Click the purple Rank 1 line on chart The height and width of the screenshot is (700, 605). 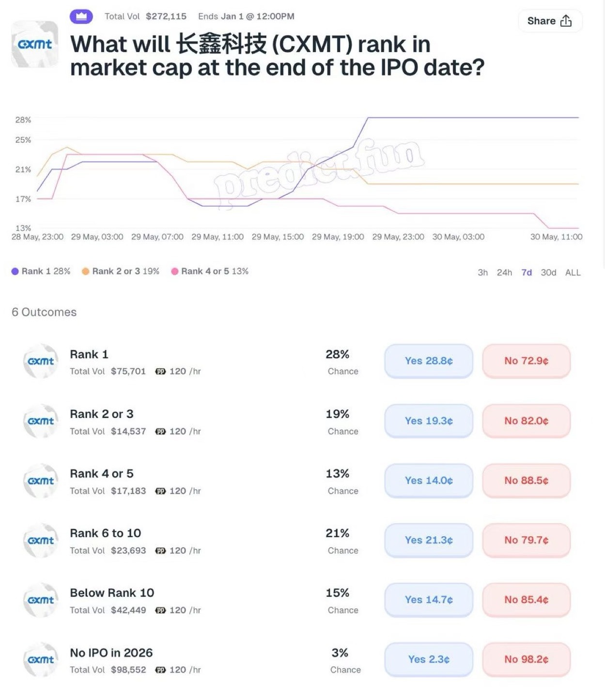(472, 118)
